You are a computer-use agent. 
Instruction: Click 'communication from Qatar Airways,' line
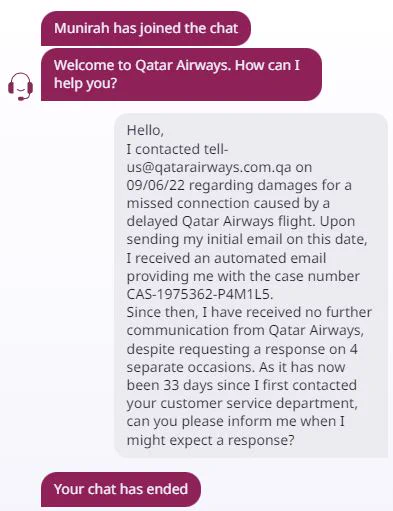coord(245,331)
